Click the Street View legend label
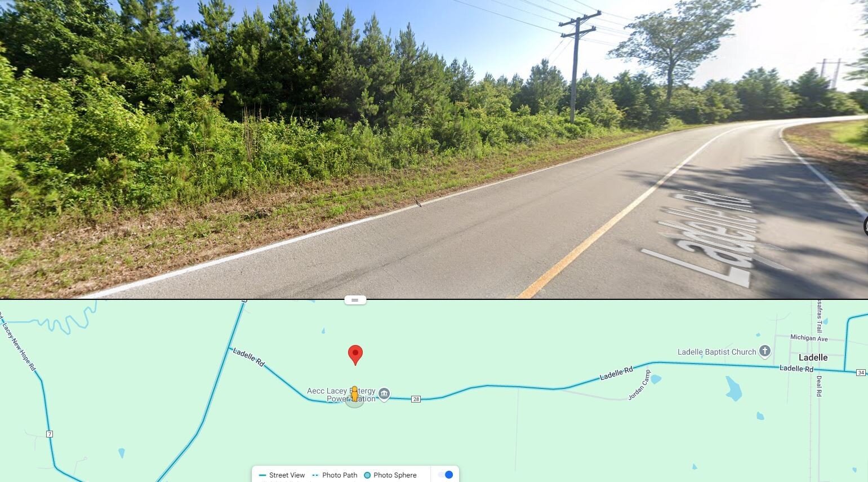 click(287, 475)
